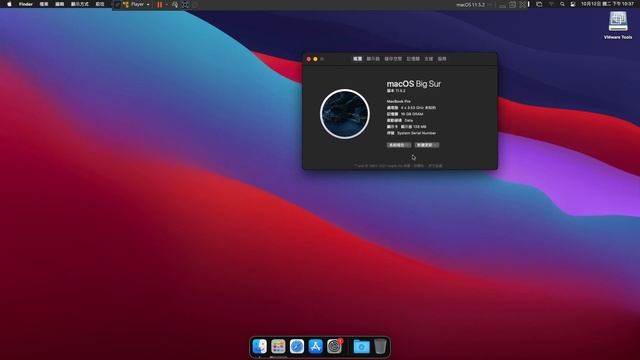Click the macOS Big Sur artwork circle
Screen dimensions: 640x360
(345, 114)
